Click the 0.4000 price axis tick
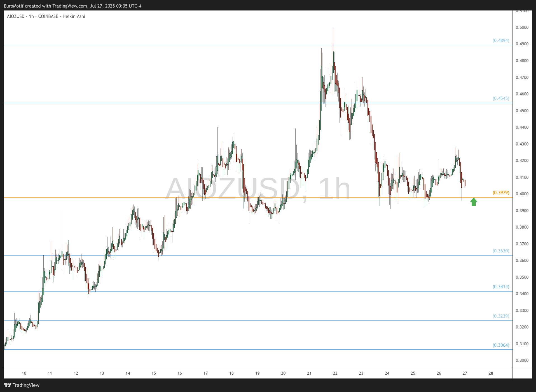Image resolution: width=536 pixels, height=392 pixels. coord(522,194)
